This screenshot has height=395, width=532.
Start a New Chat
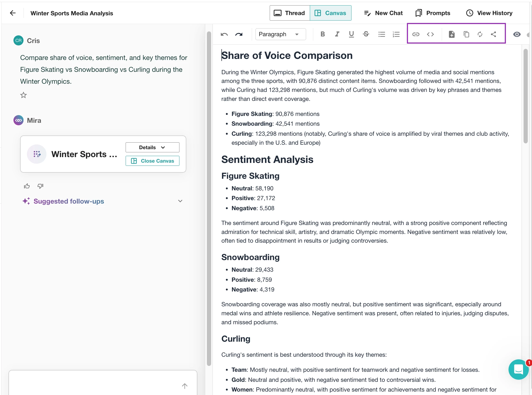383,13
